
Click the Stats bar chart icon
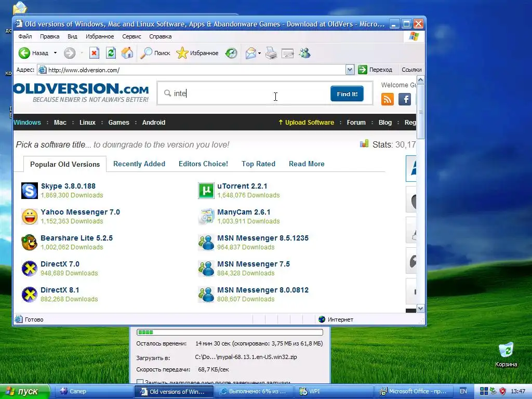(364, 144)
